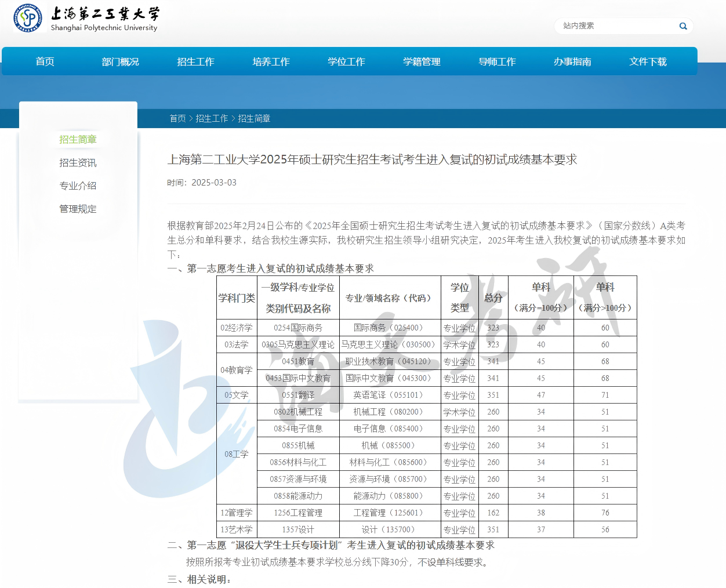Select 管理规定 from the sidebar menu
726x588 pixels.
pos(78,209)
